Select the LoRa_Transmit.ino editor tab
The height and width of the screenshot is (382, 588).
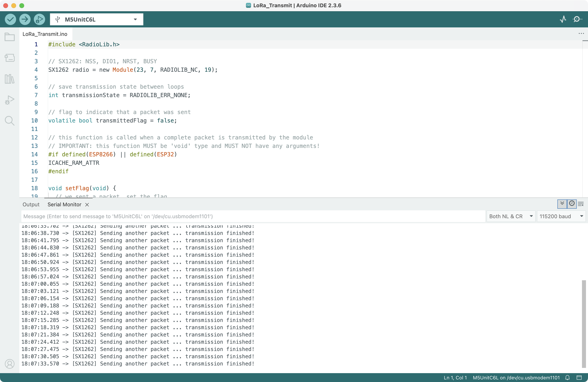click(45, 34)
